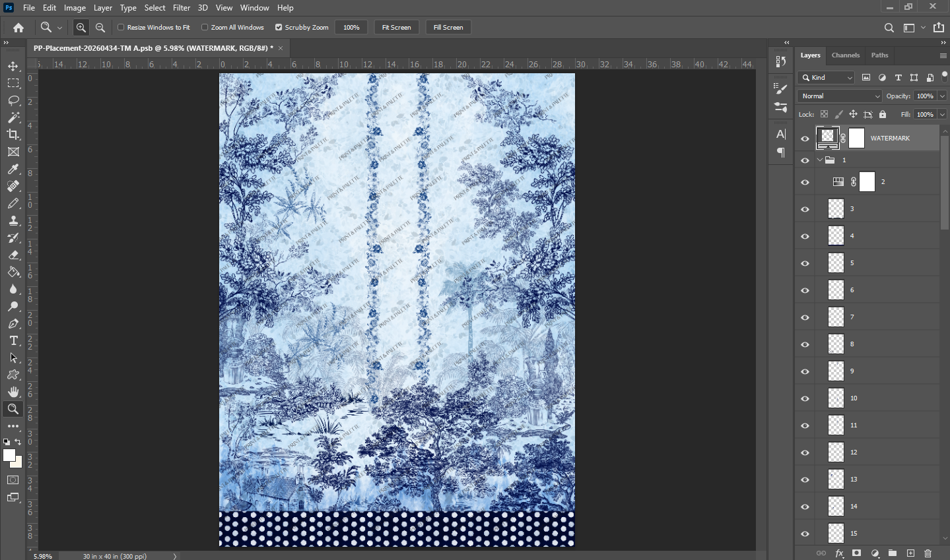Open the Opacity slider dropdown arrow

[942, 96]
